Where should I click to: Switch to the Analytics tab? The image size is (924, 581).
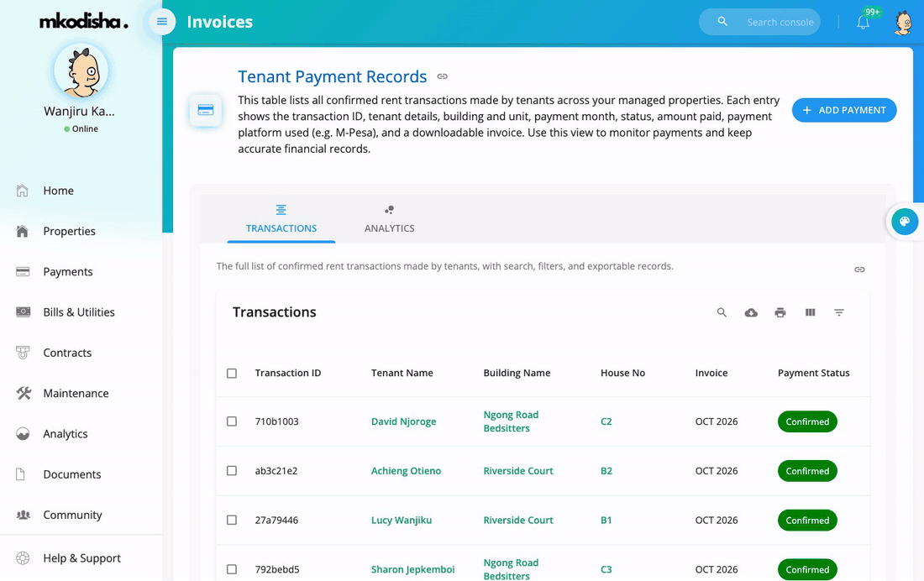click(x=389, y=219)
